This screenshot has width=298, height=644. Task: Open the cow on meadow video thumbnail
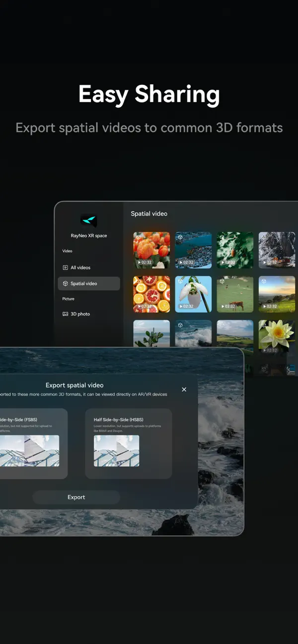235,294
